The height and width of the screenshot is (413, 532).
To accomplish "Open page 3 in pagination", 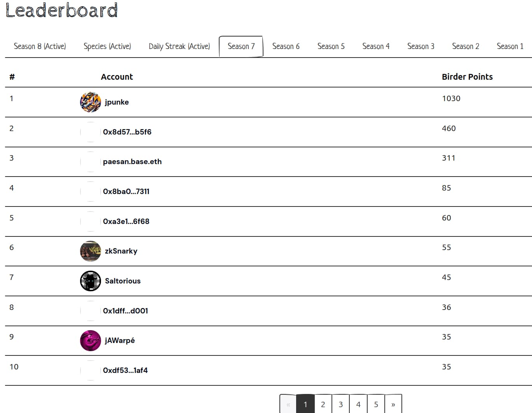I will pyautogui.click(x=340, y=404).
